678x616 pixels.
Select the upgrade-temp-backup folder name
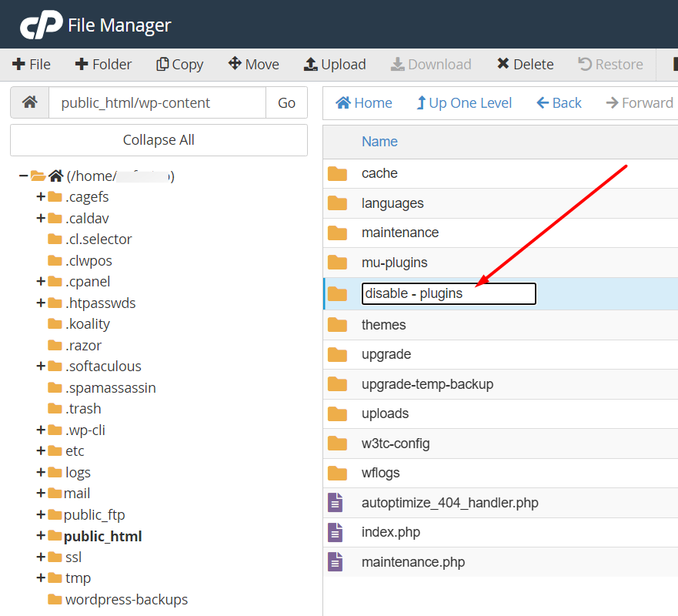(x=428, y=384)
